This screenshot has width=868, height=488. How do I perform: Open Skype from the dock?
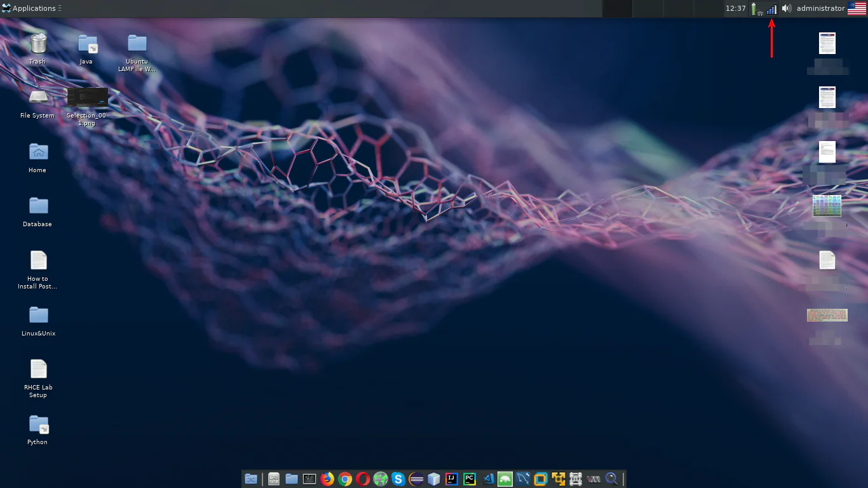[398, 479]
